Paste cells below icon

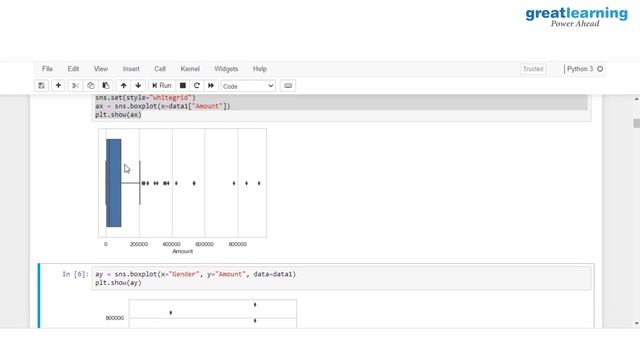(x=106, y=86)
